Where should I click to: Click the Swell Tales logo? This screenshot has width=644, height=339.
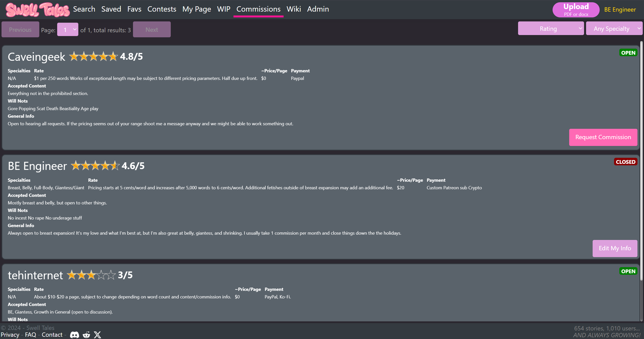(38, 10)
